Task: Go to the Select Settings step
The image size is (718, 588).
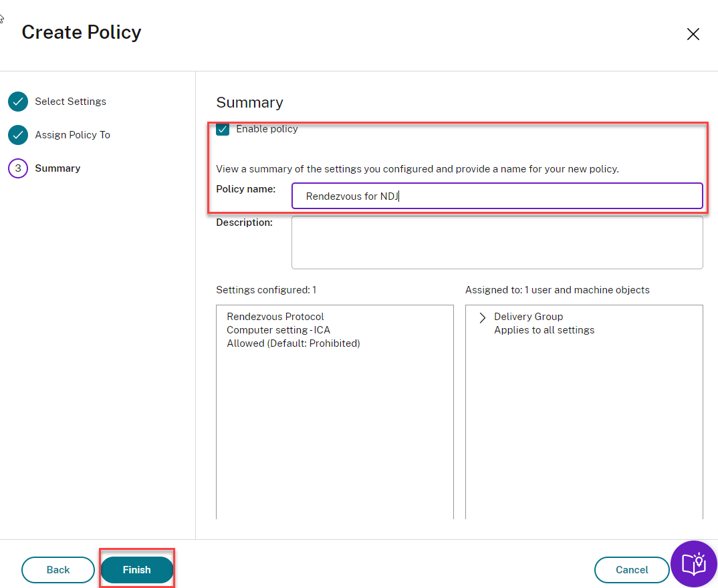Action: [70, 102]
